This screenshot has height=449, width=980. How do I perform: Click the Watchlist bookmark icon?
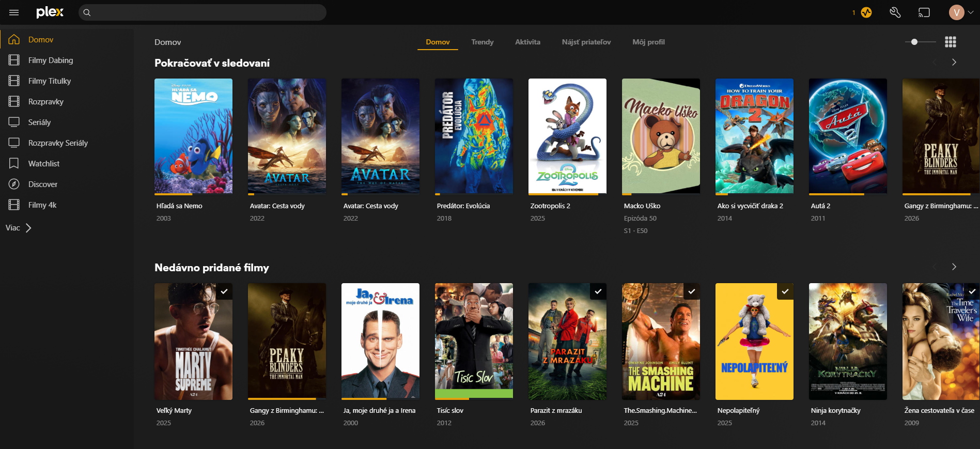point(14,163)
